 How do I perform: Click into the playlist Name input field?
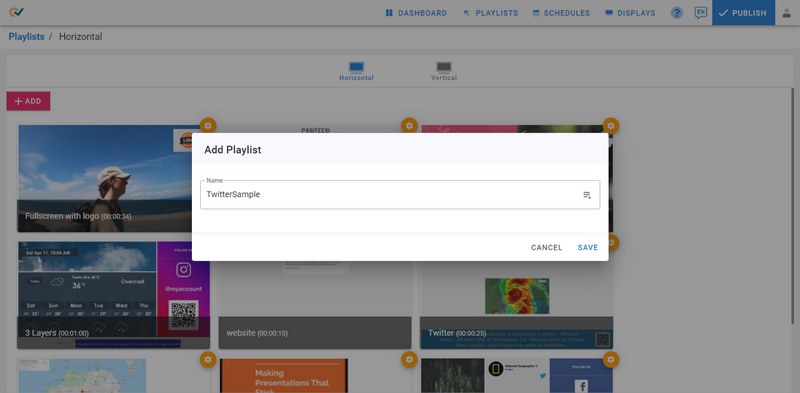click(x=400, y=194)
